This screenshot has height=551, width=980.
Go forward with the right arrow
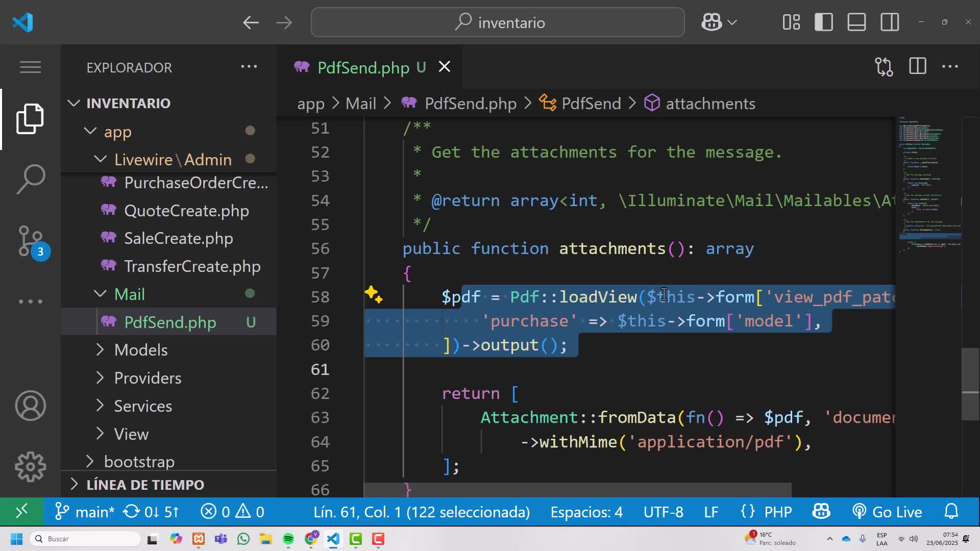[284, 22]
